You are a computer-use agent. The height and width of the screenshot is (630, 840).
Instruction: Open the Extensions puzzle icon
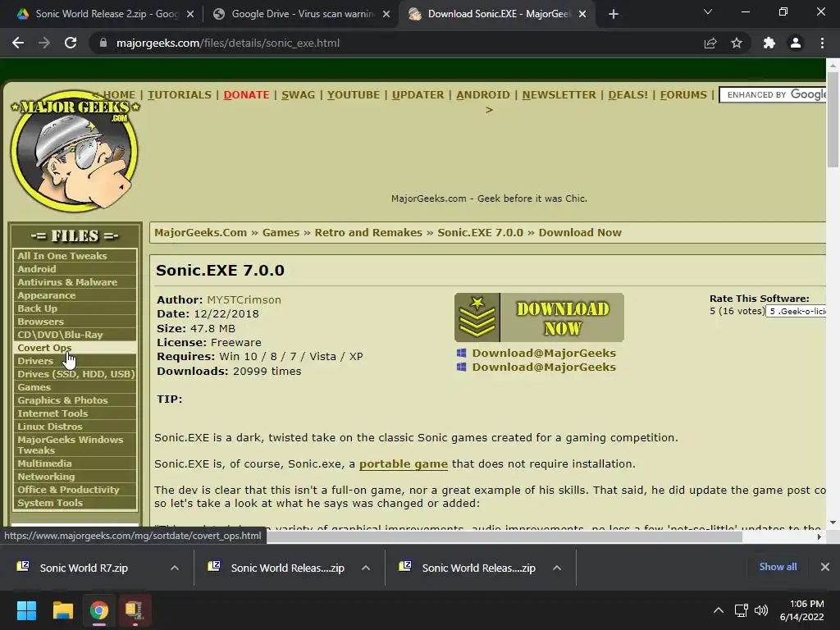(x=769, y=43)
